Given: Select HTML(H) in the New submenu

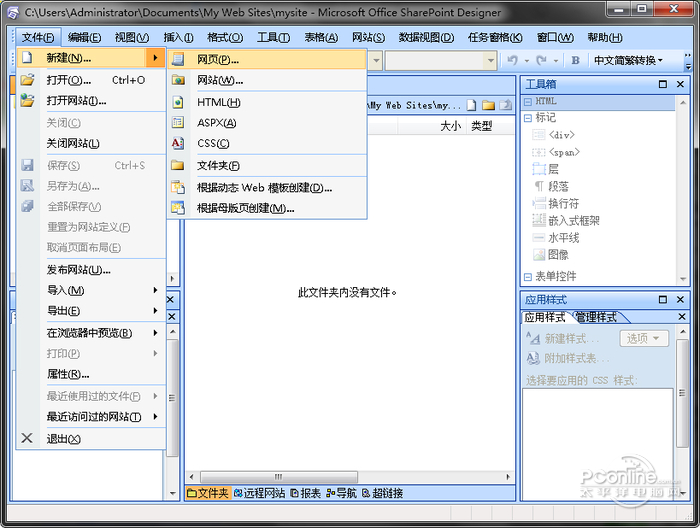Looking at the screenshot, I should (267, 103).
